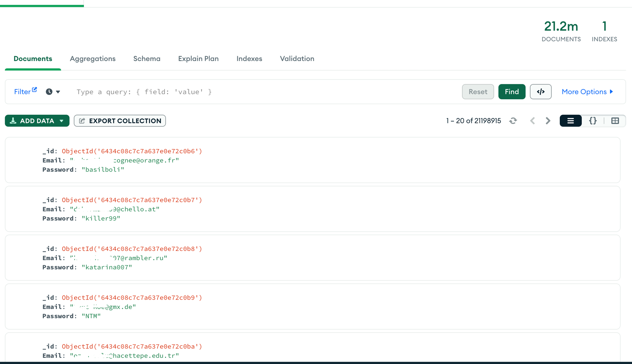Open the Indexes tab
This screenshot has width=632, height=364.
coord(249,59)
